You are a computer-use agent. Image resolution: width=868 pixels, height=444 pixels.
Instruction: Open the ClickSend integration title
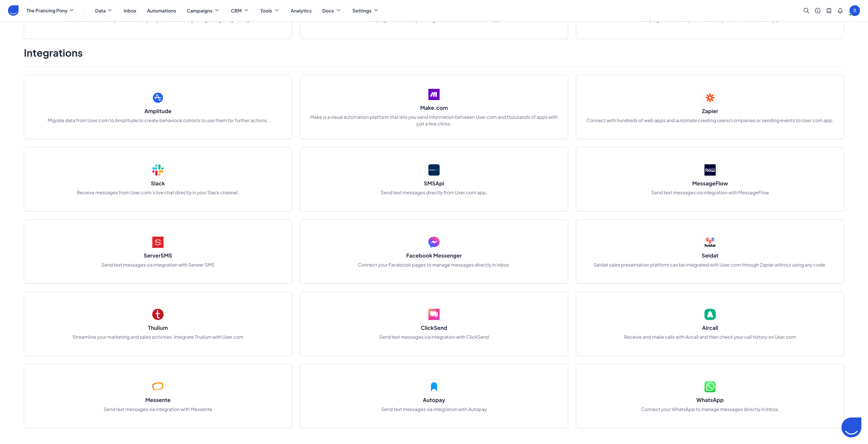pos(434,328)
